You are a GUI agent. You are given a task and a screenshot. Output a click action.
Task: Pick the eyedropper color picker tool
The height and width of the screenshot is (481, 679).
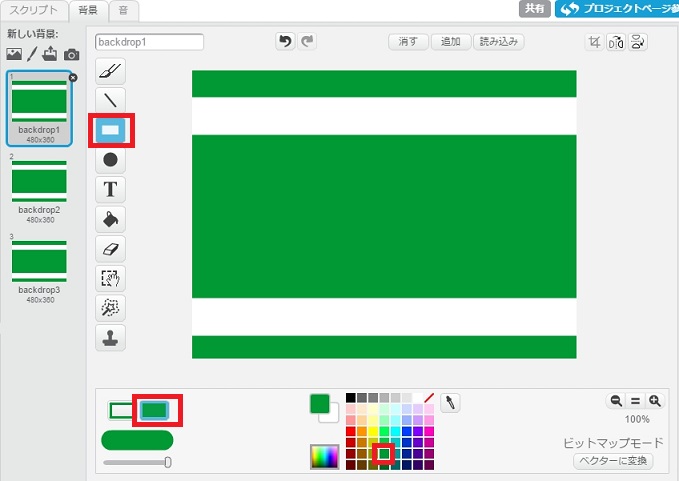450,403
